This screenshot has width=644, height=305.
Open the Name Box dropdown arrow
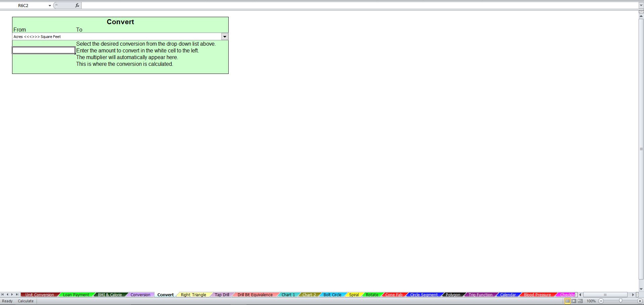pyautogui.click(x=50, y=5)
